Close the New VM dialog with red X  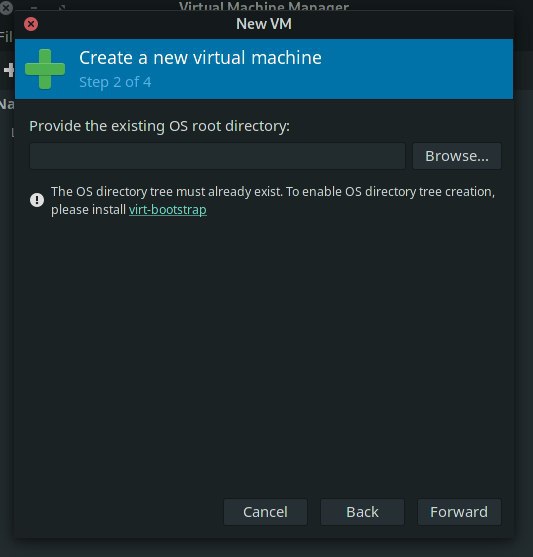pyautogui.click(x=31, y=24)
